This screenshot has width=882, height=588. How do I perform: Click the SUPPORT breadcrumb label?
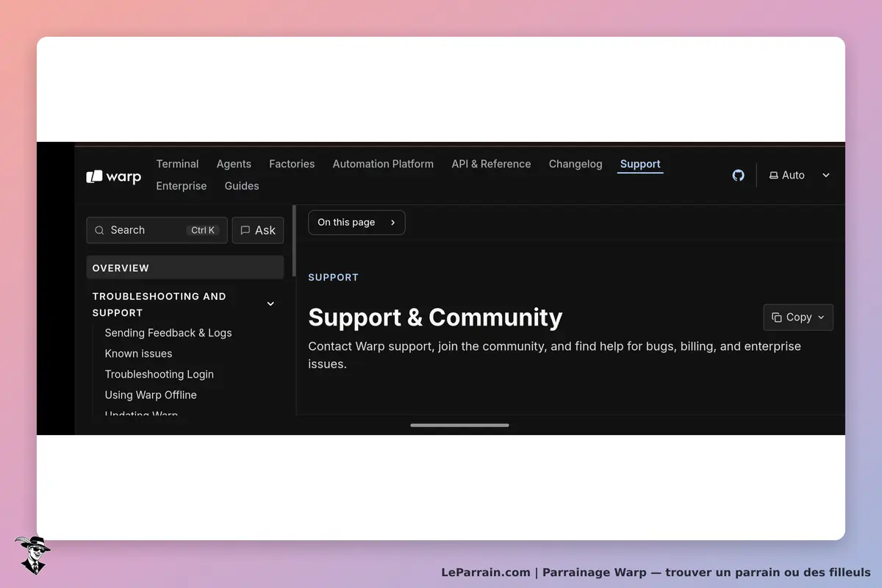[x=334, y=277]
